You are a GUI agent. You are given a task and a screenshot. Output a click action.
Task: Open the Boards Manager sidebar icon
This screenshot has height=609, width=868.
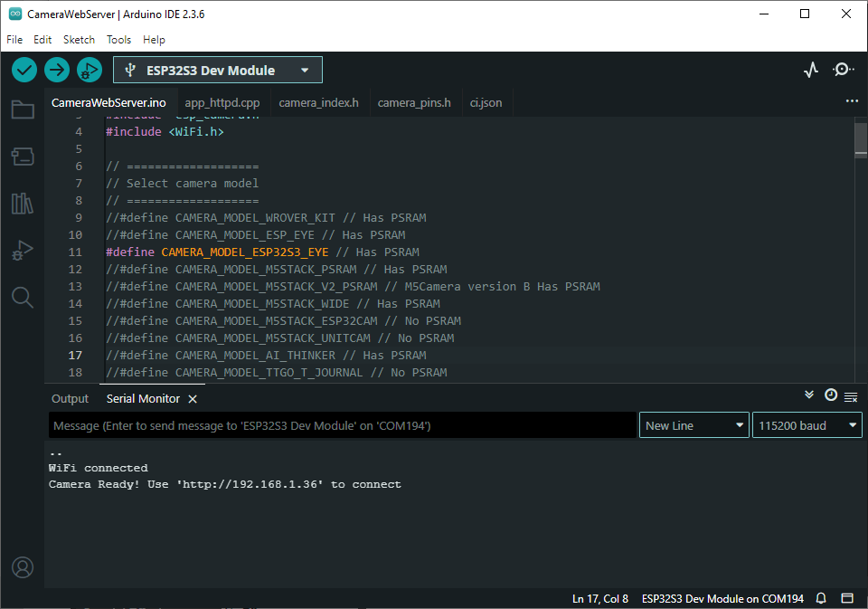(x=23, y=157)
